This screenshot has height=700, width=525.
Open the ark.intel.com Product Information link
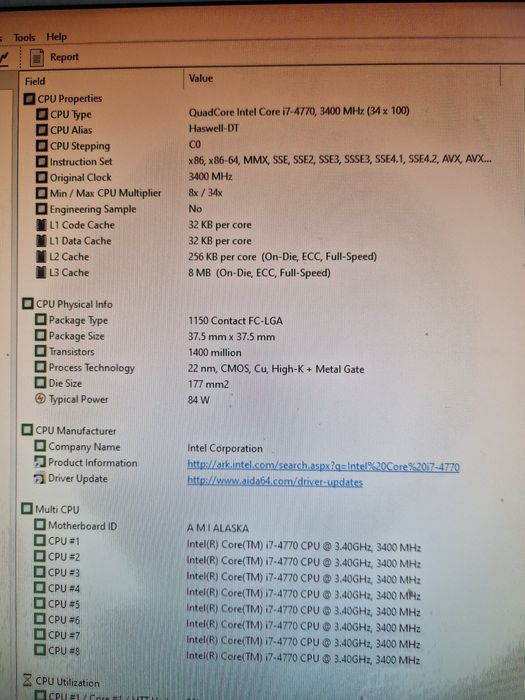pyautogui.click(x=323, y=466)
